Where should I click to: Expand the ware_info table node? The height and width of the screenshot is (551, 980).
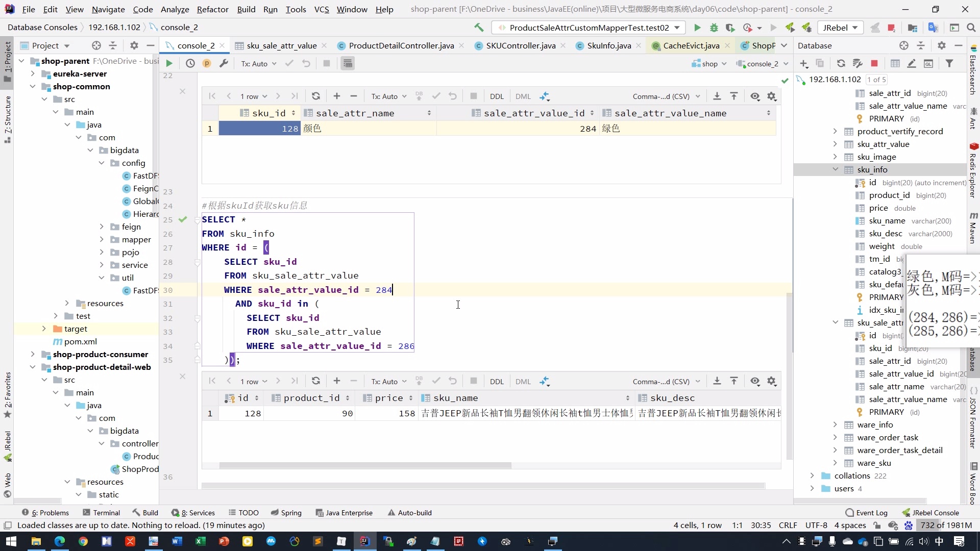point(835,424)
